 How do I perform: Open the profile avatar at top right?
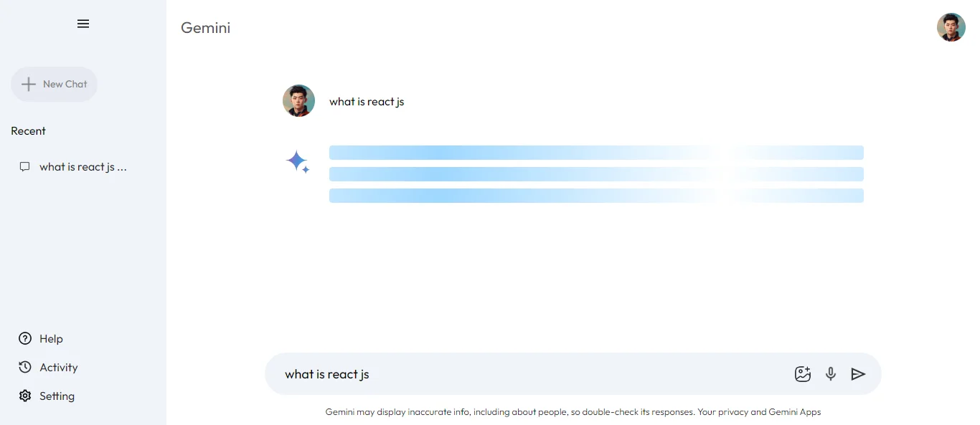[x=951, y=27]
